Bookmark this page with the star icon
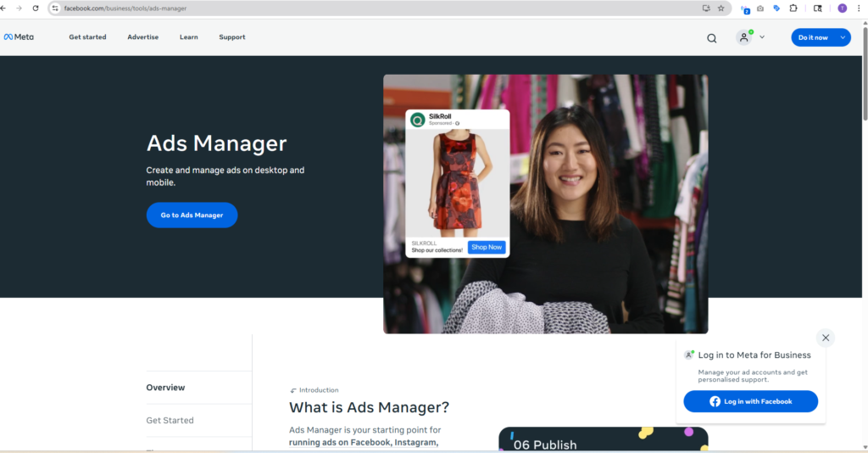The image size is (868, 453). [x=721, y=8]
